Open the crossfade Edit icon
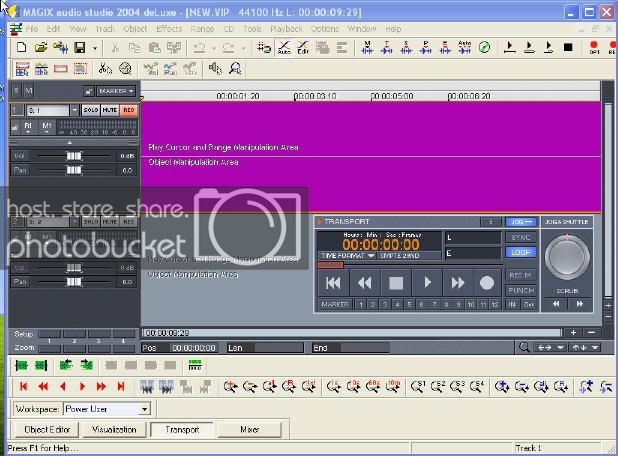618x456 pixels. coord(303,47)
